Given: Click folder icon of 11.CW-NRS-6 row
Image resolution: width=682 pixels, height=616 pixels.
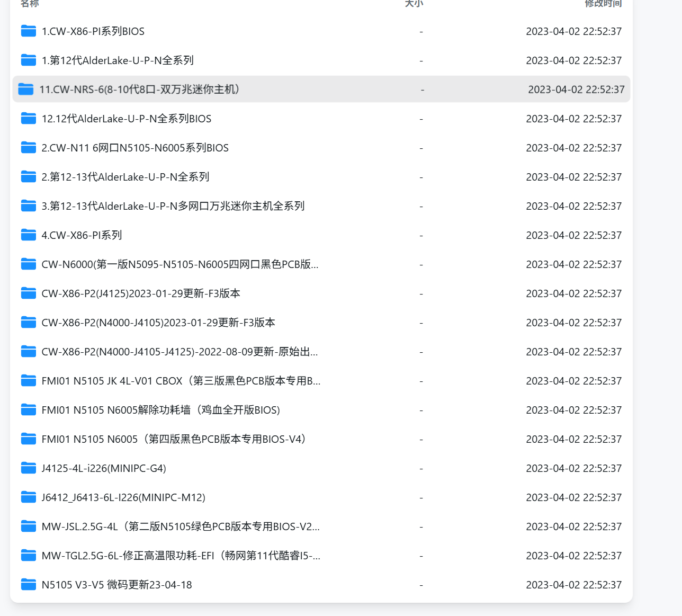Looking at the screenshot, I should coord(26,90).
